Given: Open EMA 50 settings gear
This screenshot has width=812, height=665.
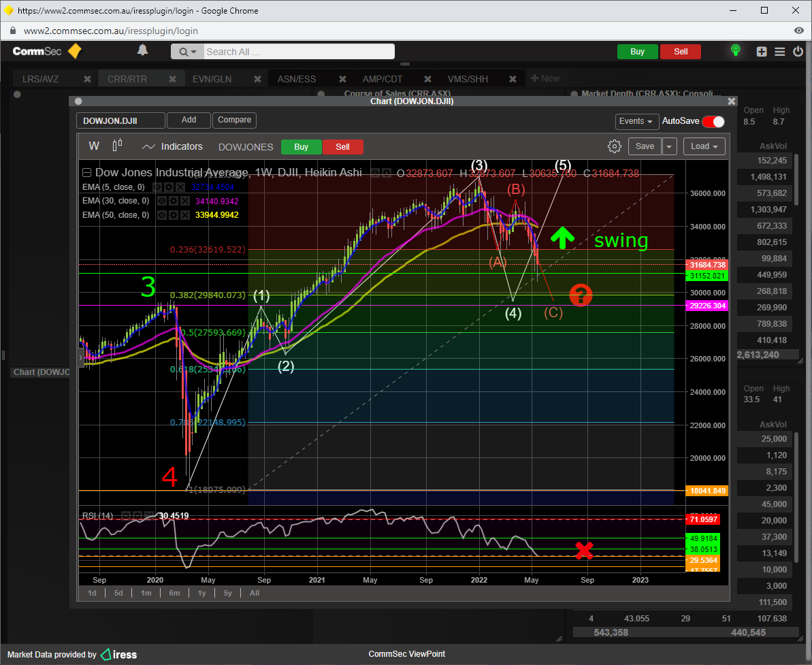Looking at the screenshot, I should pyautogui.click(x=174, y=215).
